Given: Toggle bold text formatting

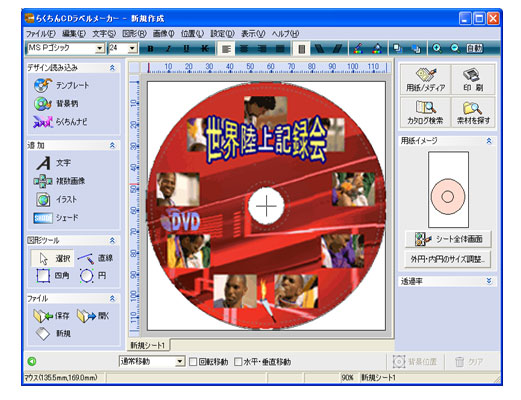Looking at the screenshot, I should pos(150,49).
